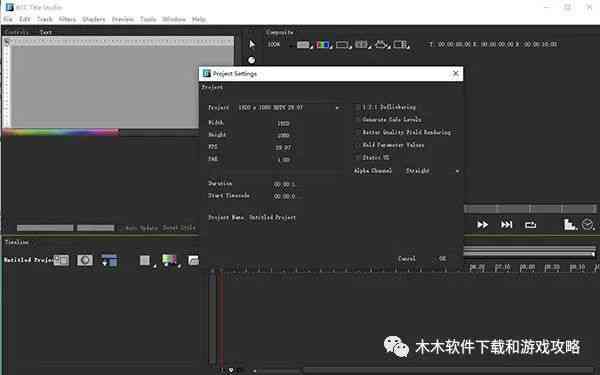Click the Reset Style button
600x375 pixels.
(179, 228)
